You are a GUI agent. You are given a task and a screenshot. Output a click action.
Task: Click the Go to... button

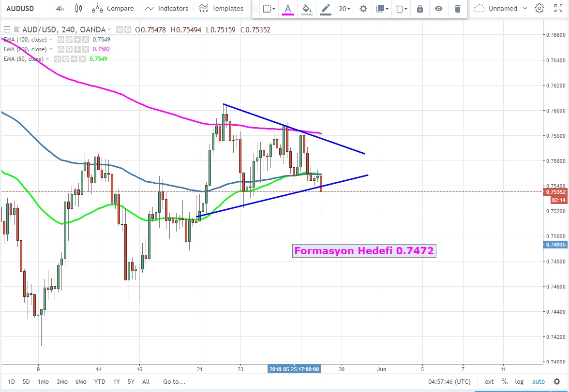(x=174, y=381)
